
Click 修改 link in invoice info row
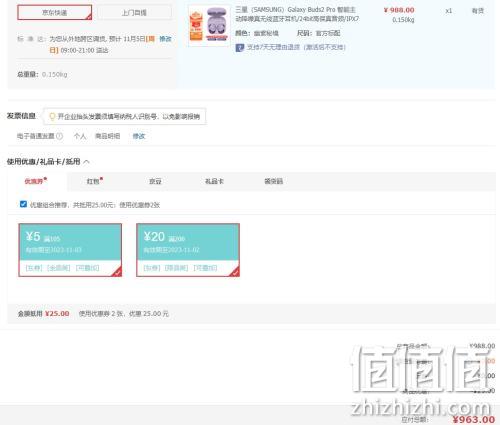click(x=139, y=136)
